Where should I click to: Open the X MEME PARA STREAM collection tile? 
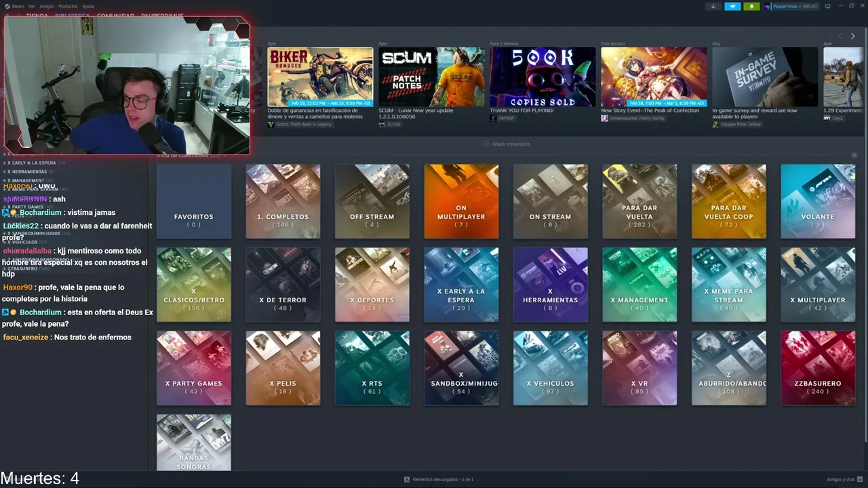click(729, 285)
